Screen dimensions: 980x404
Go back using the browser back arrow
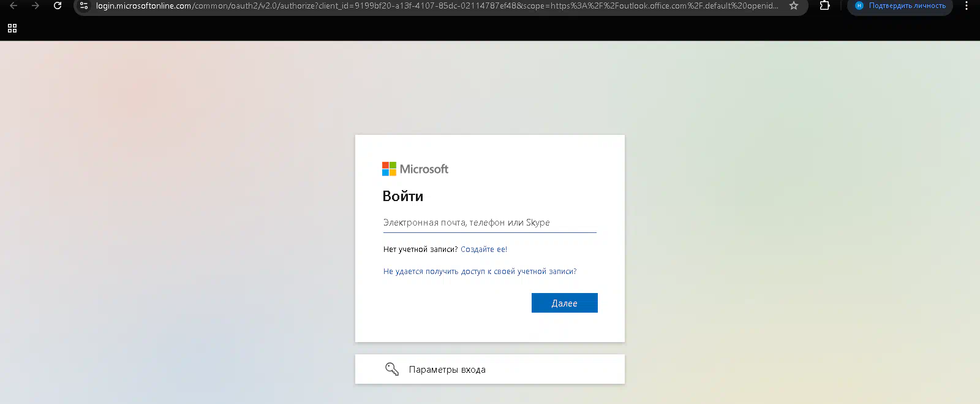tap(13, 6)
